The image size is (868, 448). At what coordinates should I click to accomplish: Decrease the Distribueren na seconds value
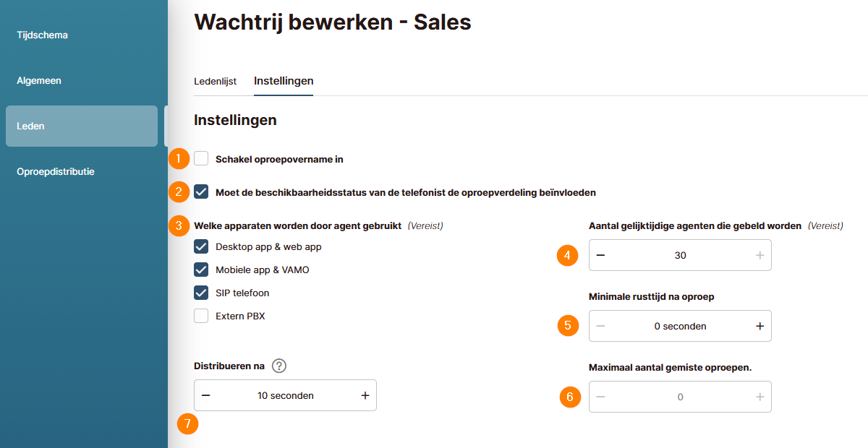[x=206, y=395]
